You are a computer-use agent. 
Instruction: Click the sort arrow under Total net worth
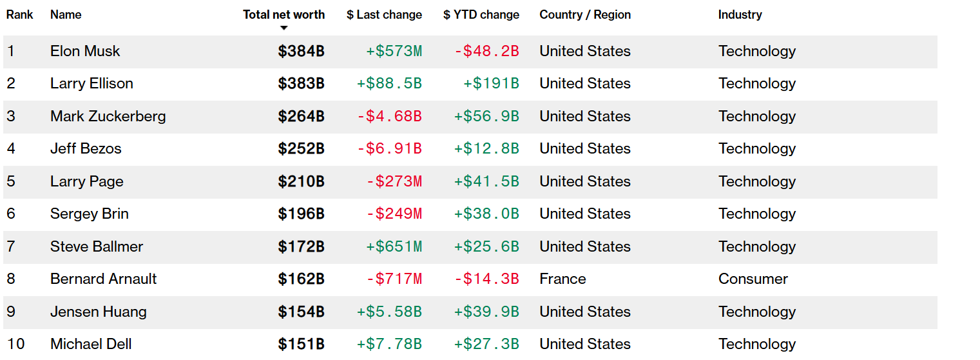(x=283, y=28)
